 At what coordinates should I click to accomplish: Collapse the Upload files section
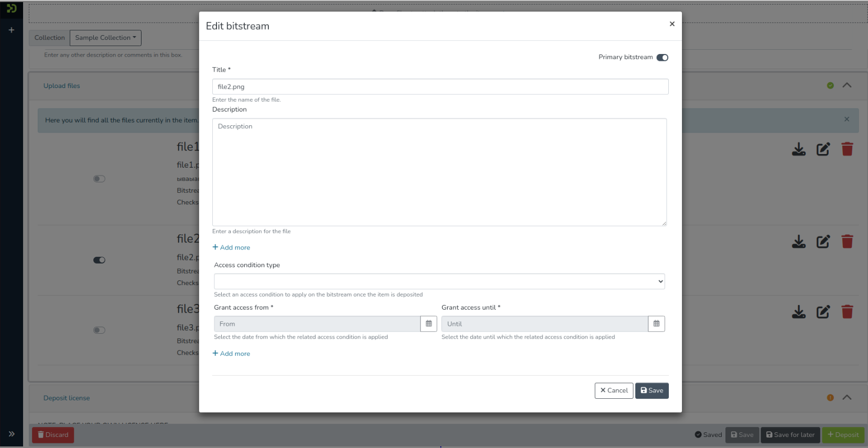point(847,85)
